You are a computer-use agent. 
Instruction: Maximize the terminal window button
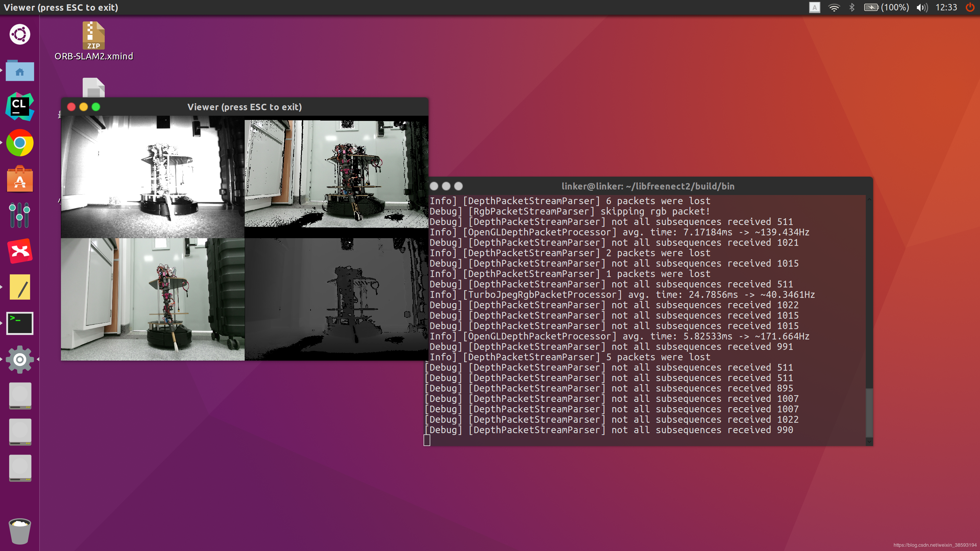pyautogui.click(x=458, y=186)
